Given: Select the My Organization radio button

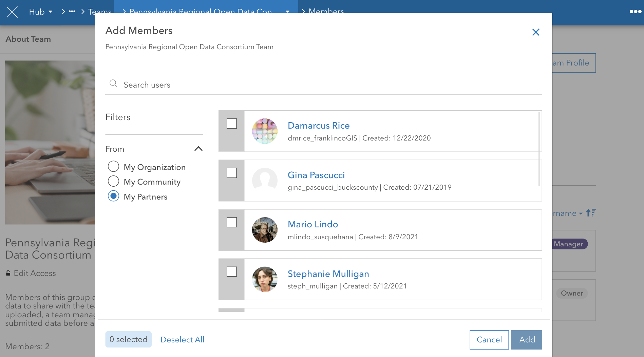Looking at the screenshot, I should [114, 167].
